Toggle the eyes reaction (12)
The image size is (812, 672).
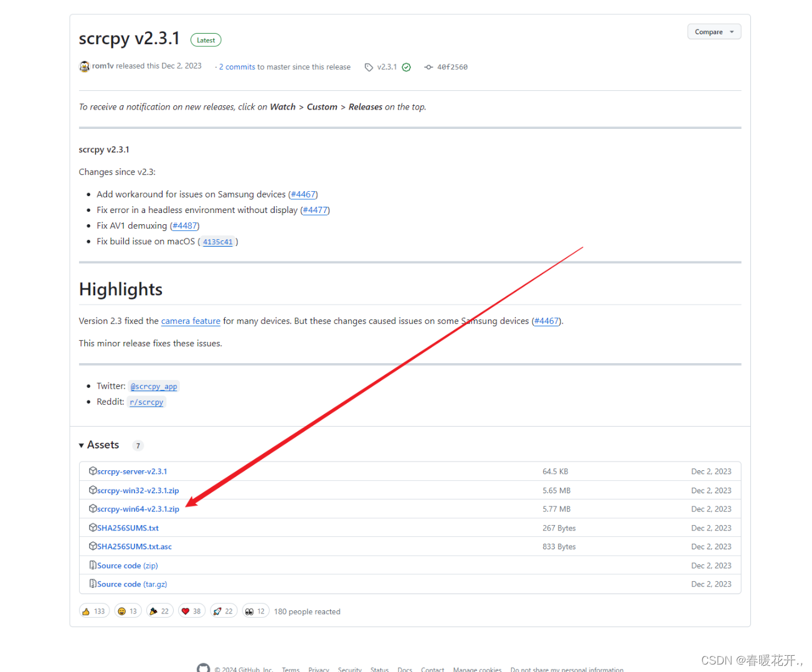point(256,611)
